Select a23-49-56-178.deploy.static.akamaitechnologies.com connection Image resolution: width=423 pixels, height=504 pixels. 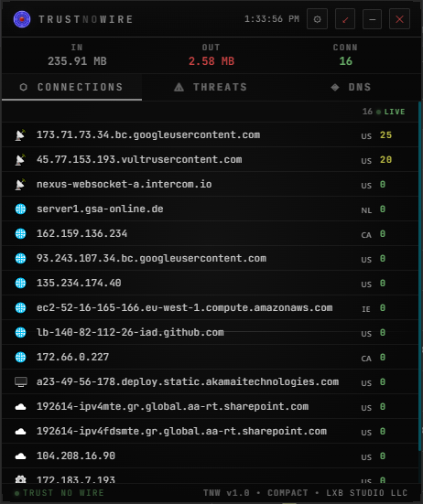tap(210, 381)
